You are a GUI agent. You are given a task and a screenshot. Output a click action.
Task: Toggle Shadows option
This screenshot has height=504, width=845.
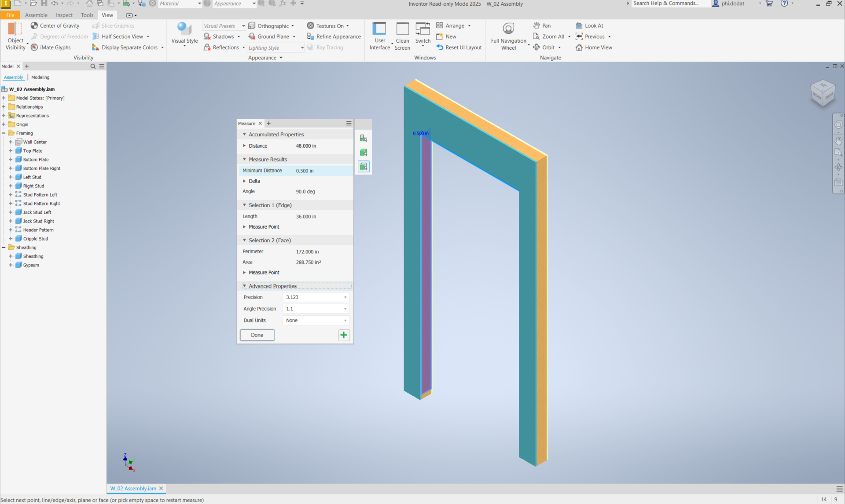tap(219, 37)
